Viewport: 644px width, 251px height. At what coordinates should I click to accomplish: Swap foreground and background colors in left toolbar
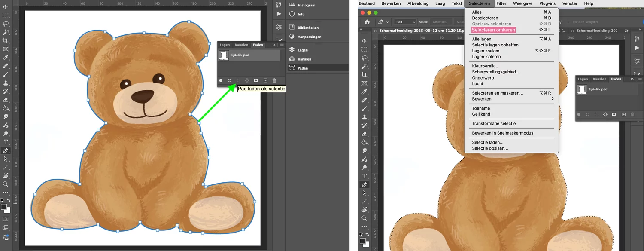coord(9,200)
